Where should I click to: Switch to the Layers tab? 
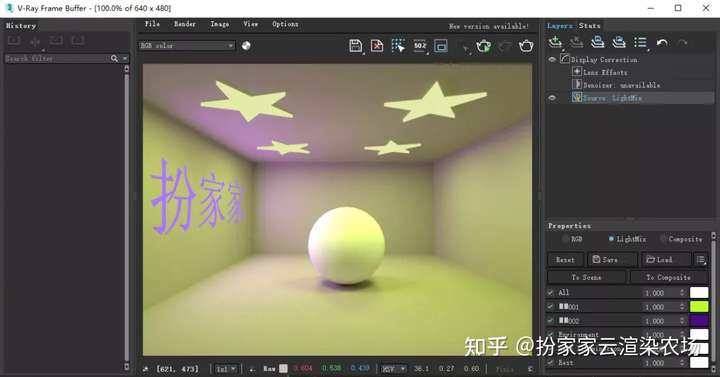[x=560, y=26]
